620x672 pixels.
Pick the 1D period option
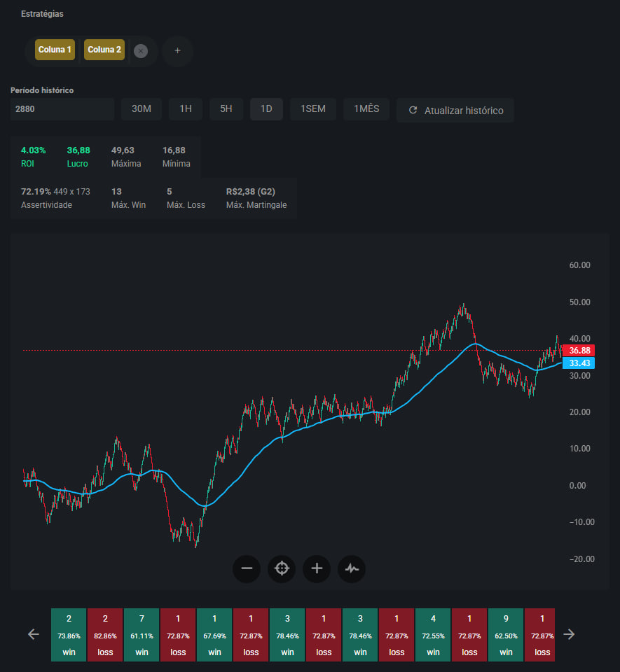266,109
